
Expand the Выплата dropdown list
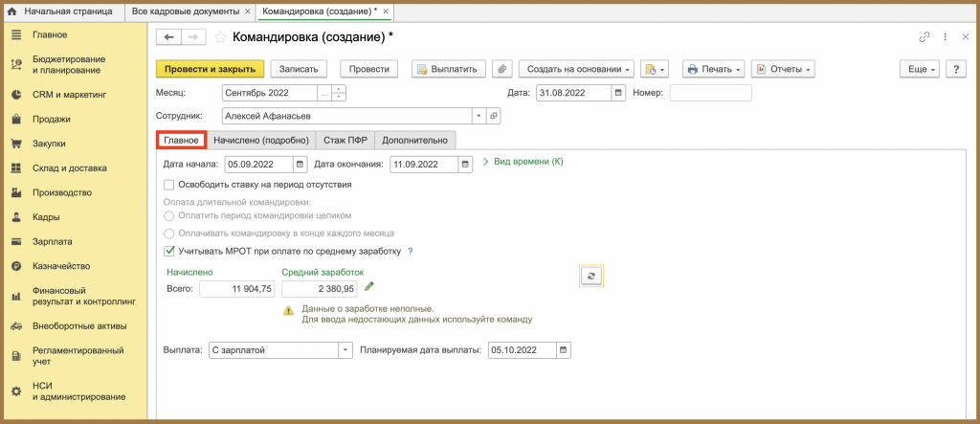[345, 350]
